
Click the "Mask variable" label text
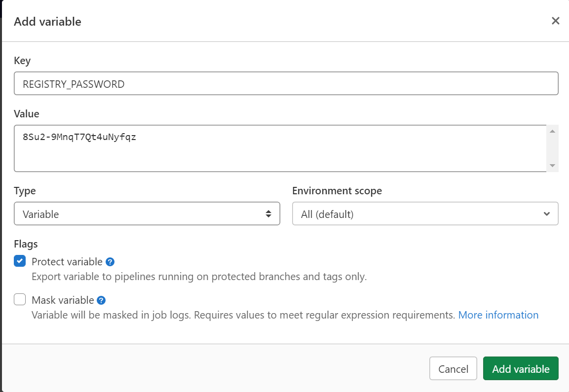click(x=63, y=300)
